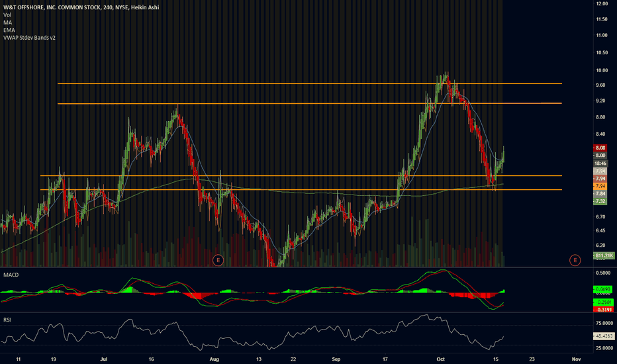Click the 811.21K volume label

point(604,255)
